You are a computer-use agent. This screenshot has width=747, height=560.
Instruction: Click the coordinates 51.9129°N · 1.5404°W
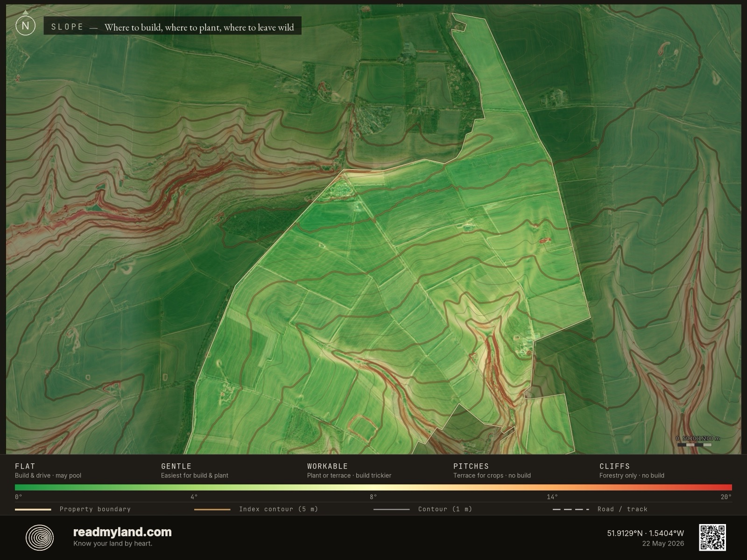645,533
